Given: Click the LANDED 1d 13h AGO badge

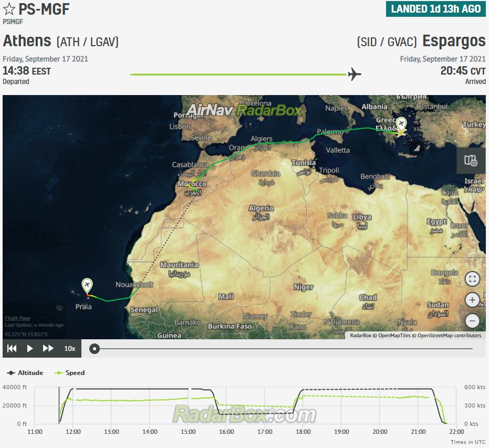Looking at the screenshot, I should [435, 9].
